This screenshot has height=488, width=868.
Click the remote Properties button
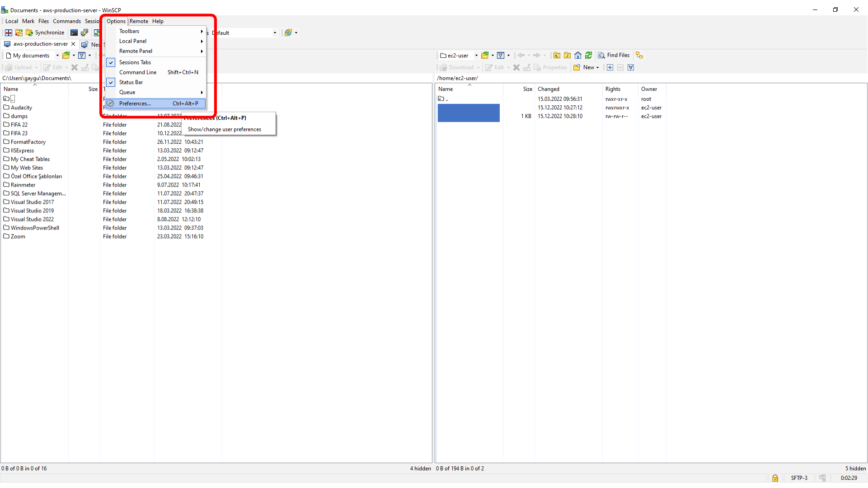click(x=550, y=67)
